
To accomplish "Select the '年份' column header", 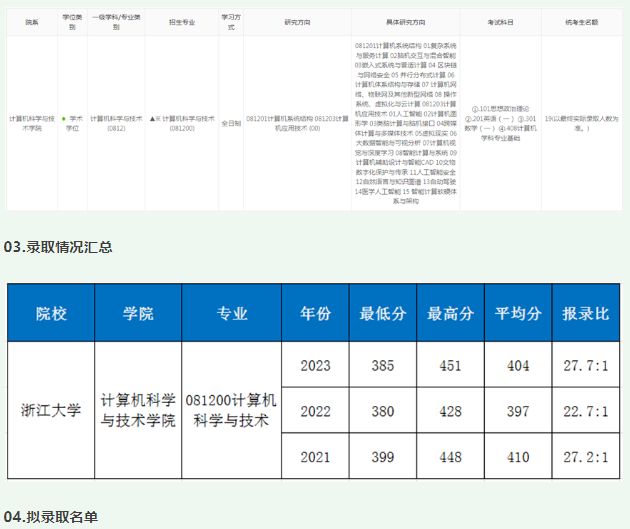I will (x=315, y=313).
